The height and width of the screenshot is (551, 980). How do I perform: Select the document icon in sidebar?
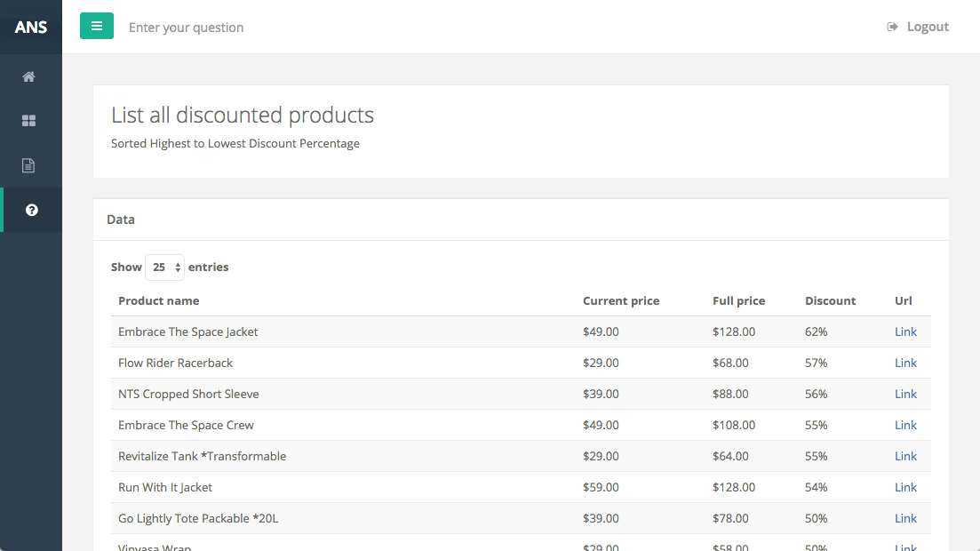[x=29, y=165]
